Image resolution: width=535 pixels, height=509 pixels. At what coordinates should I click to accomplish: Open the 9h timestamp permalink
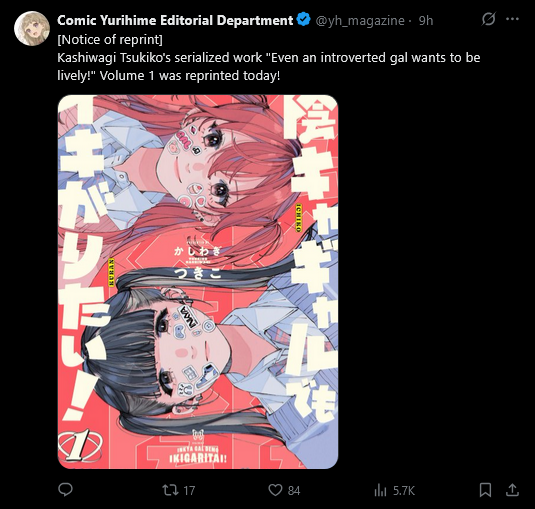(x=426, y=21)
